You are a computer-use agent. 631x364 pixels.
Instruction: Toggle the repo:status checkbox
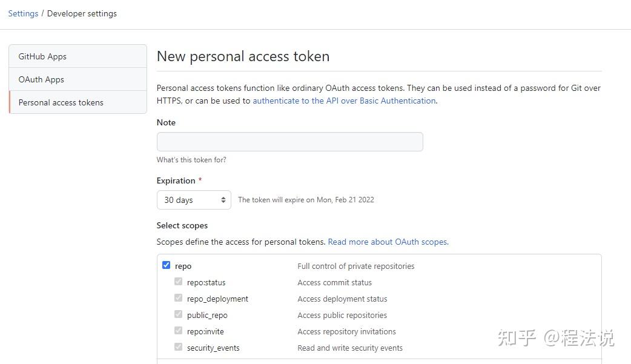tap(178, 282)
